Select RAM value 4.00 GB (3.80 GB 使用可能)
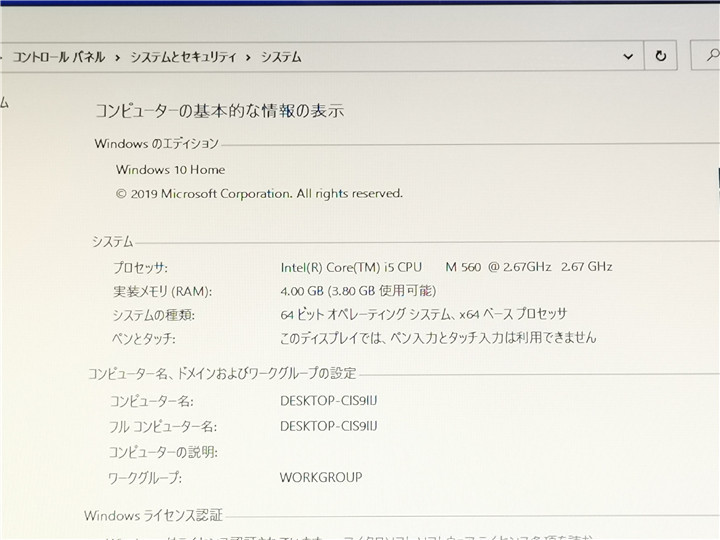Image resolution: width=720 pixels, height=540 pixels. pos(358,291)
